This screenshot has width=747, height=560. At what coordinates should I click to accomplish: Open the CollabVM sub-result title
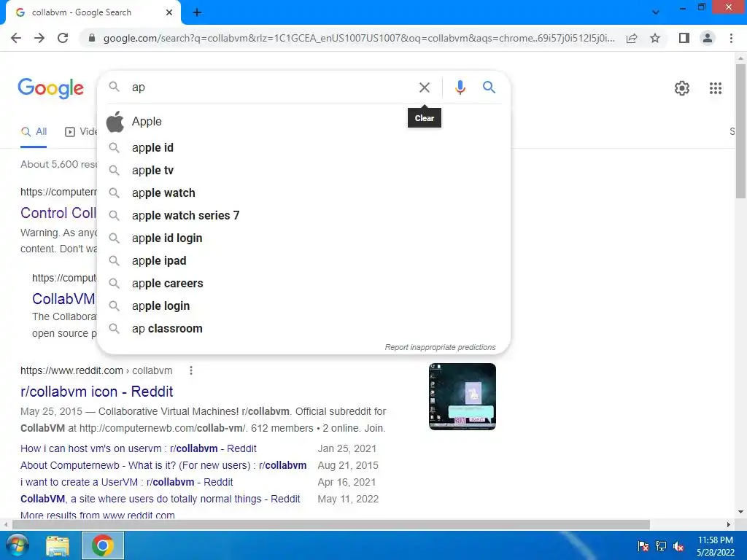point(64,298)
